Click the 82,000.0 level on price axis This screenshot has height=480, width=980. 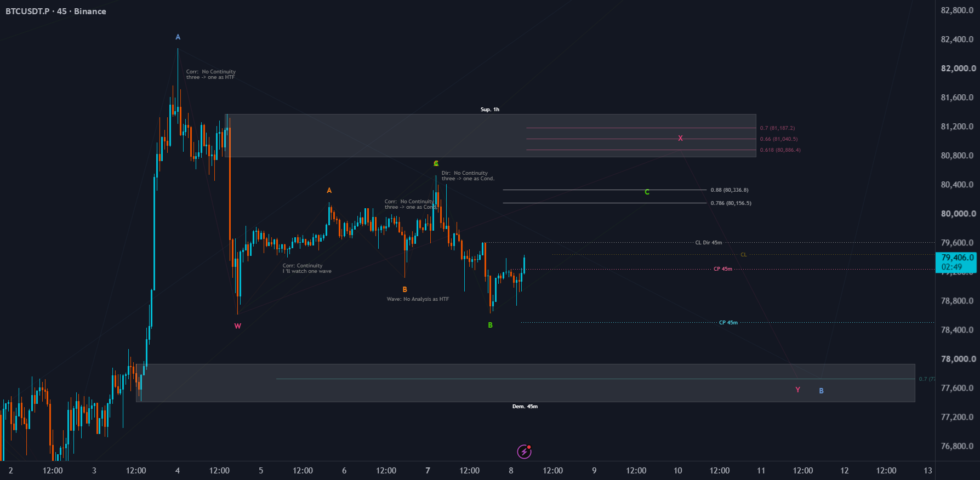pyautogui.click(x=958, y=68)
